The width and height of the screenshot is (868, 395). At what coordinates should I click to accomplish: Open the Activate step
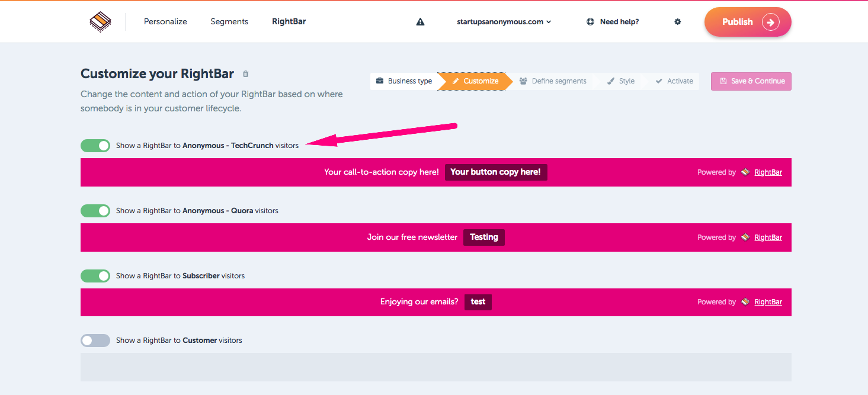pos(674,81)
